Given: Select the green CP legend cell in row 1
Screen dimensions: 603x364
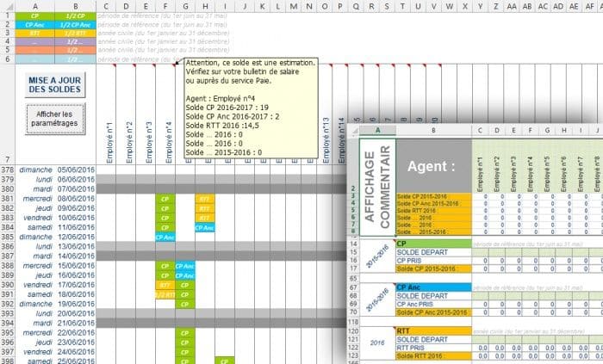Looking at the screenshot, I should [x=35, y=16].
